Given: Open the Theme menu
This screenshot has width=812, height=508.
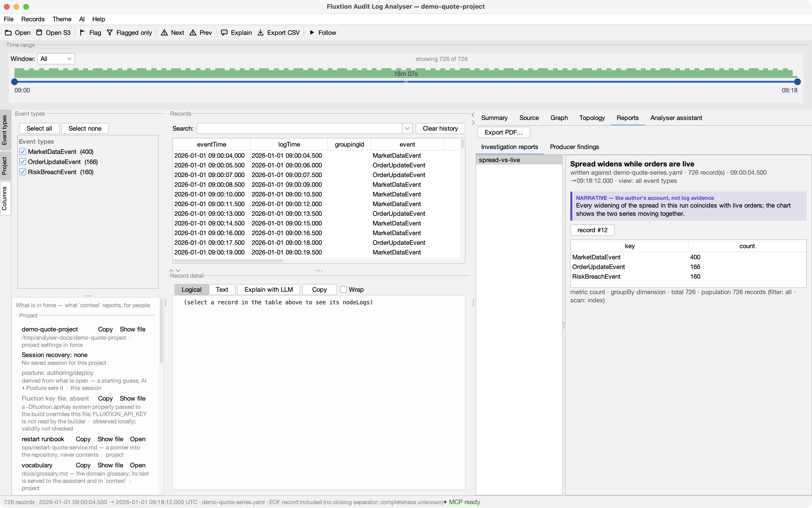Looking at the screenshot, I should (x=62, y=19).
